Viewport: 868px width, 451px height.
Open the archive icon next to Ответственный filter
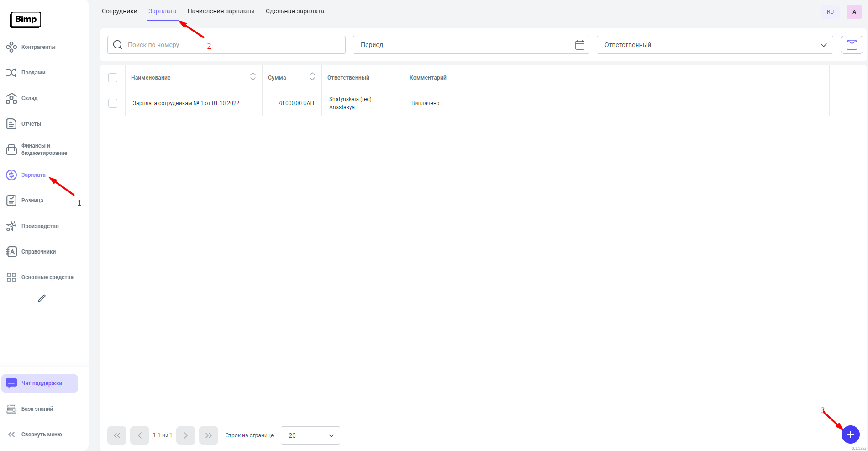[x=852, y=45]
